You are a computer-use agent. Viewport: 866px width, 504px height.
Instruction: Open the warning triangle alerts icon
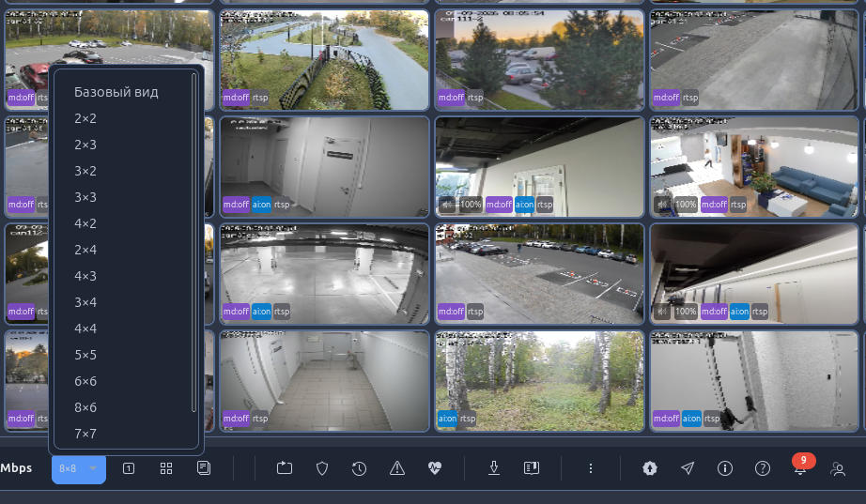(x=397, y=468)
